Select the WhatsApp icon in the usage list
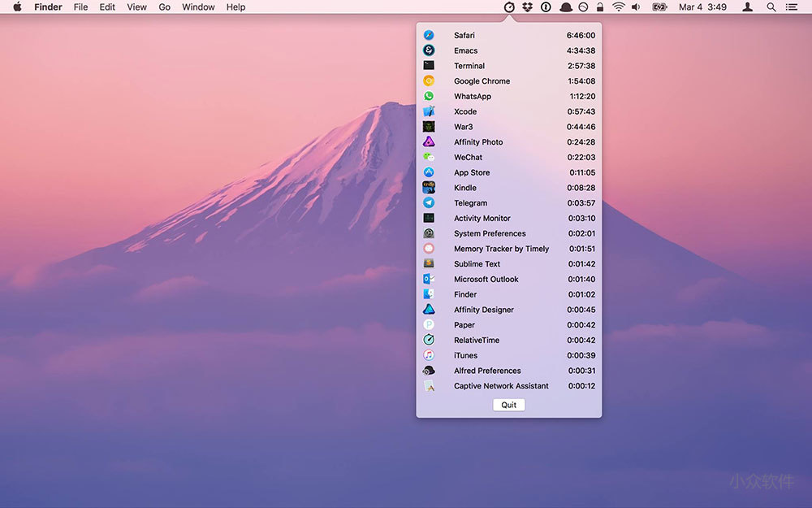Image resolution: width=812 pixels, height=508 pixels. coord(429,96)
